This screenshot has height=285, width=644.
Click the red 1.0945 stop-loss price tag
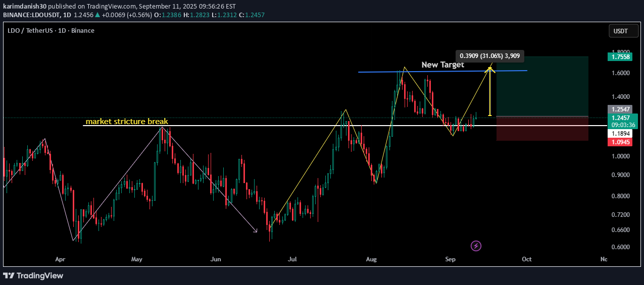[621, 143]
